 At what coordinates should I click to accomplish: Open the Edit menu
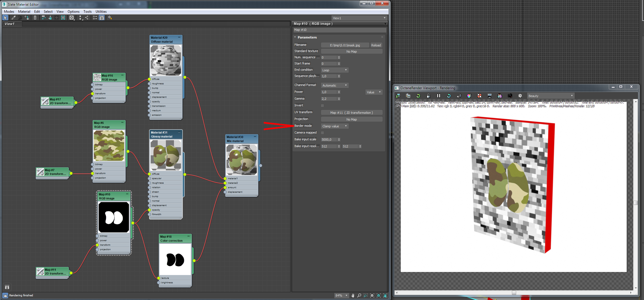coord(37,12)
